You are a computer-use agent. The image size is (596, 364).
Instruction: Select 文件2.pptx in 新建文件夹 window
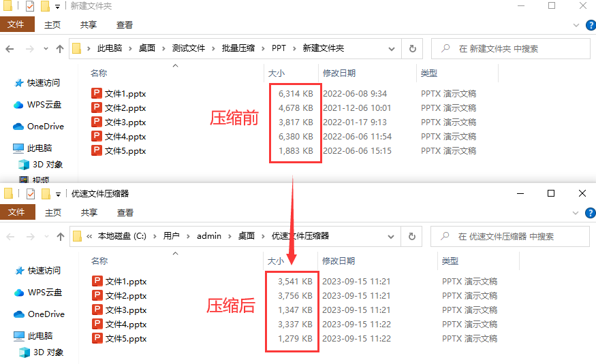coord(119,107)
